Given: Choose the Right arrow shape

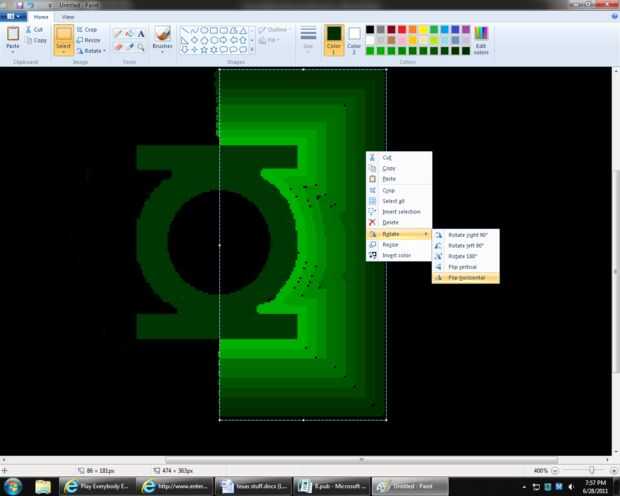Looking at the screenshot, I should click(x=224, y=40).
